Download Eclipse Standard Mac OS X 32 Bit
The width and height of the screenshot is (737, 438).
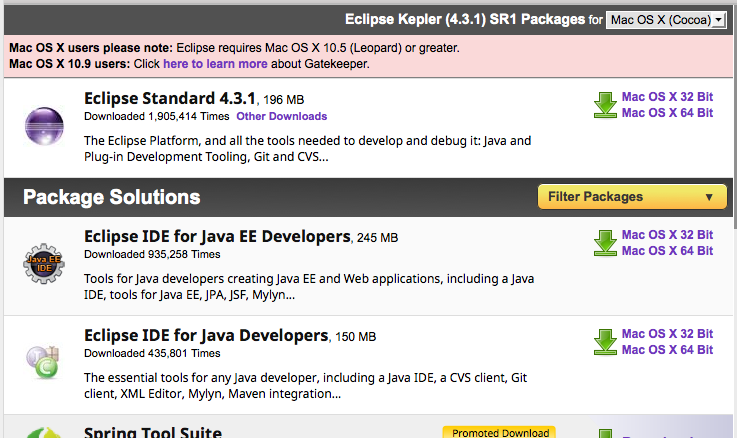tap(667, 97)
